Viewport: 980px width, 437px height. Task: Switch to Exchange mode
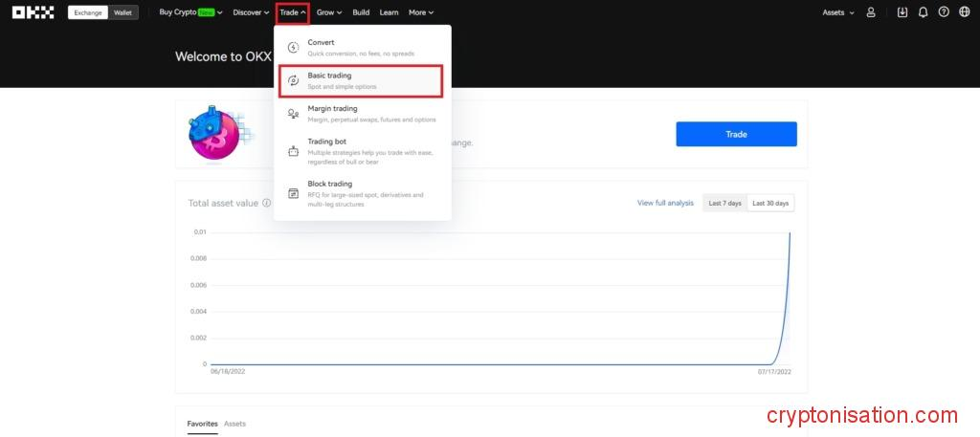tap(88, 12)
